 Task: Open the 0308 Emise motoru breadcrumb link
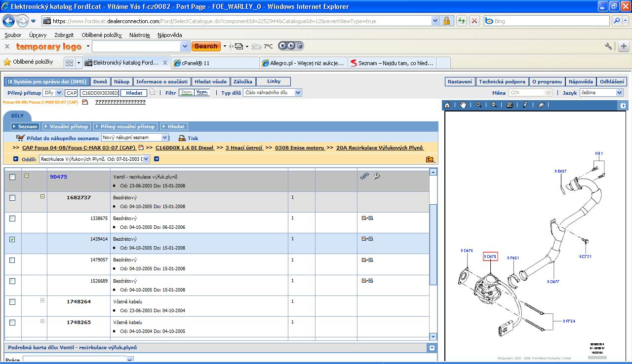pyautogui.click(x=300, y=147)
